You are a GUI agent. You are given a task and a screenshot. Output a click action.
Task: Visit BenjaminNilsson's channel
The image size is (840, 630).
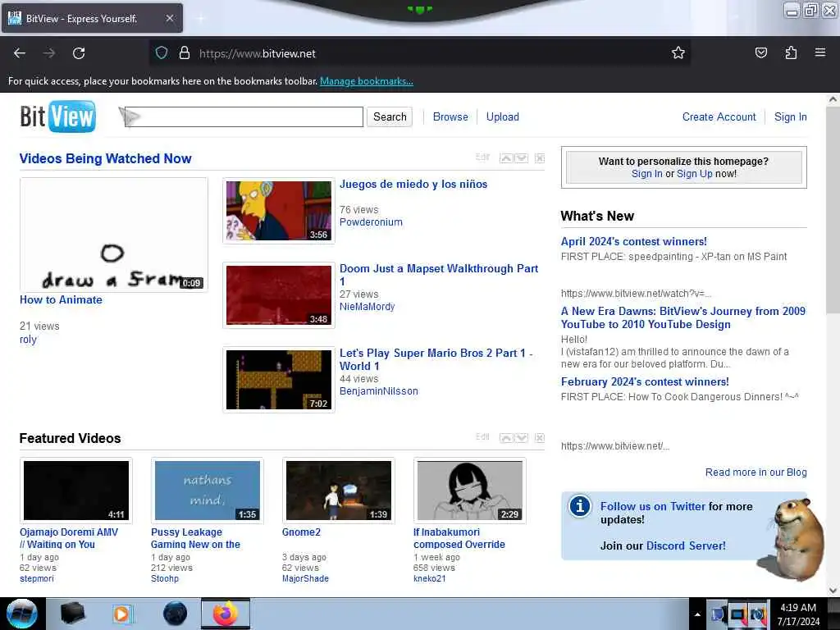379,391
